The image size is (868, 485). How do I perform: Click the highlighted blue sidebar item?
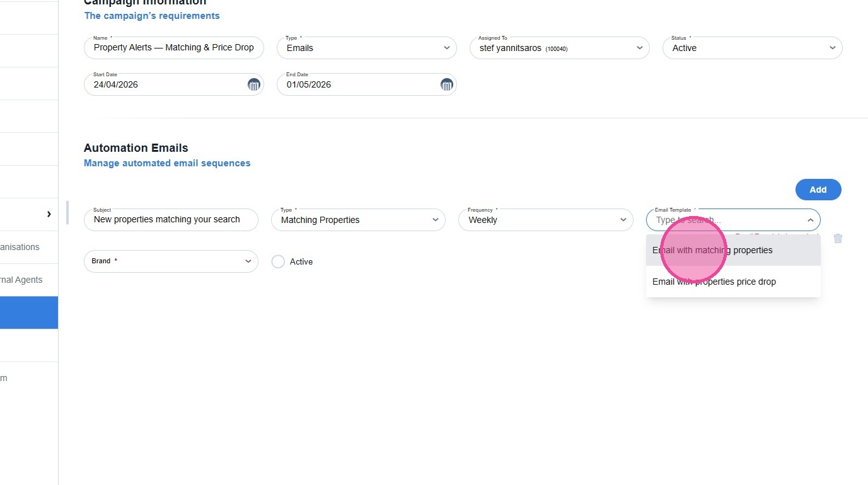(29, 312)
